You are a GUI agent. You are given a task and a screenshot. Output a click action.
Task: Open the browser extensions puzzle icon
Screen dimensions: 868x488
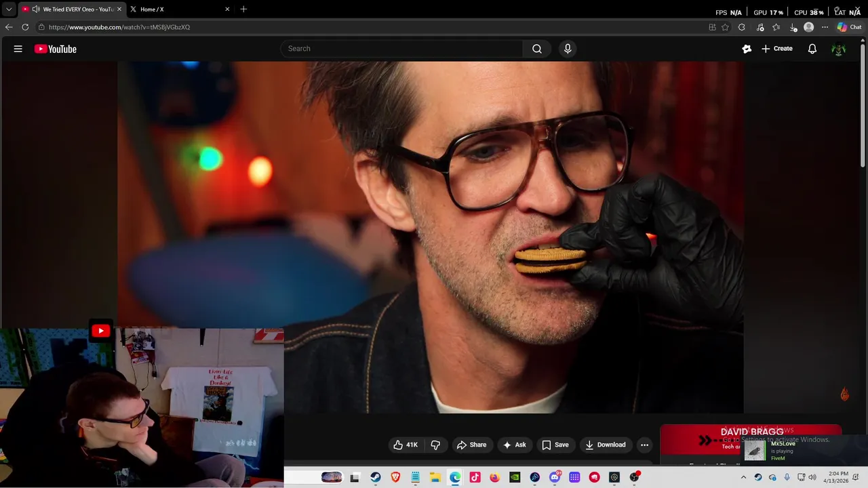[x=742, y=27]
